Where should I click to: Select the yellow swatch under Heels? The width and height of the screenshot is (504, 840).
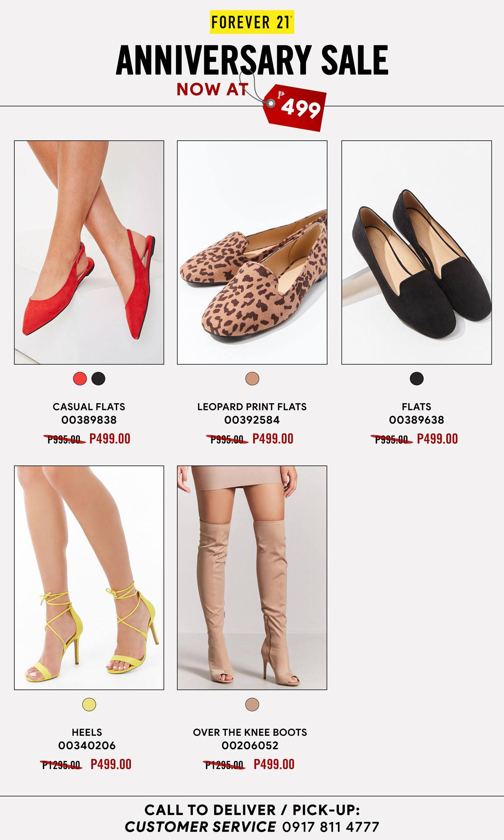pyautogui.click(x=89, y=704)
